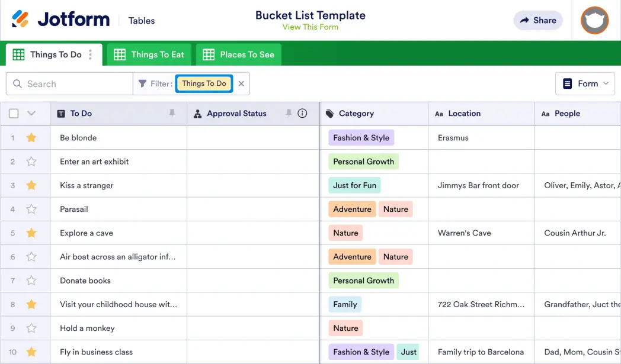
Task: Click the pin icon in Approval Status column
Action: tap(289, 113)
